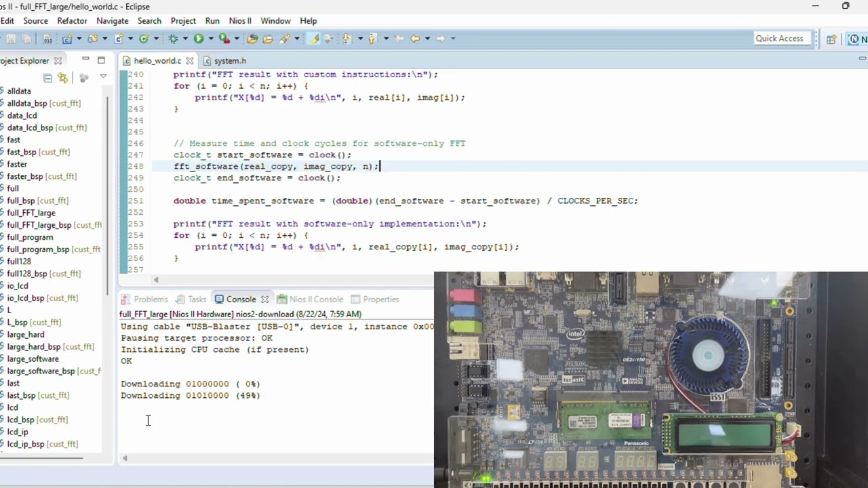The height and width of the screenshot is (488, 868).
Task: Click the Open Element toolbar icon
Action: tap(253, 39)
